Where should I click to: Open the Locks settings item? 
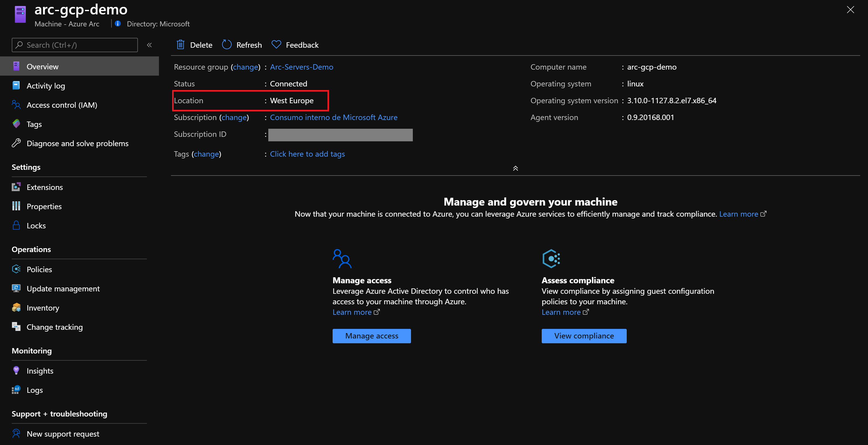pyautogui.click(x=36, y=226)
